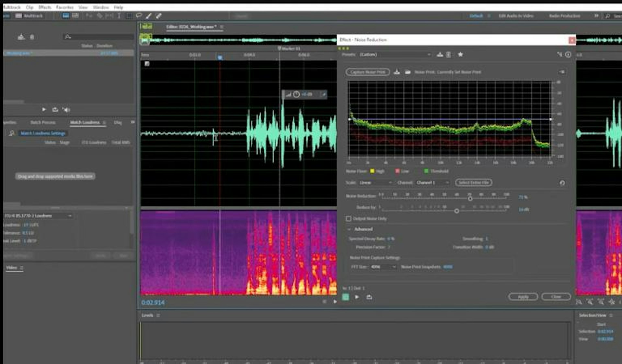The image size is (622, 364).
Task: Collapse the Advanced section
Action: coord(349,229)
